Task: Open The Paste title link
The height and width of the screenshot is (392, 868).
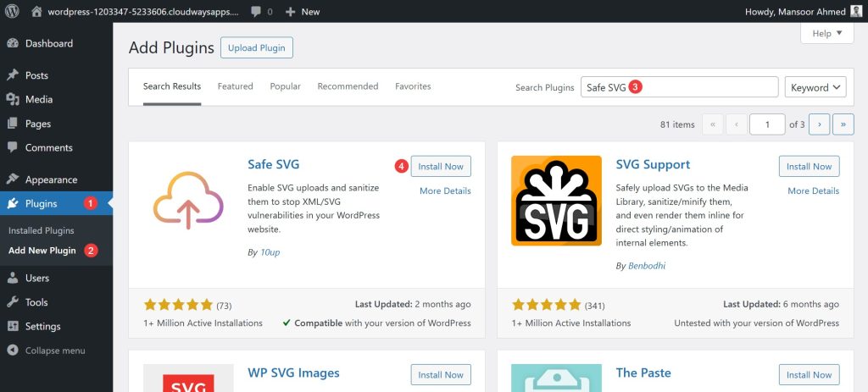Action: (643, 373)
